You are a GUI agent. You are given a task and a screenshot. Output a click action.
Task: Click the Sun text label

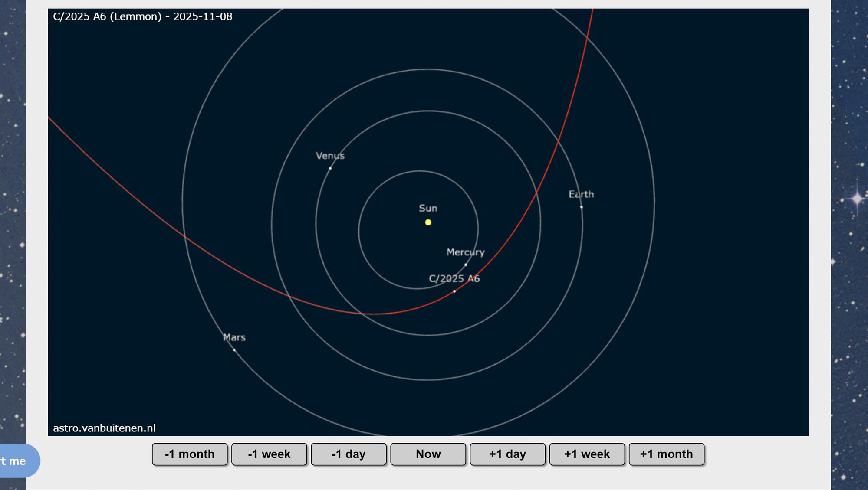(x=428, y=208)
